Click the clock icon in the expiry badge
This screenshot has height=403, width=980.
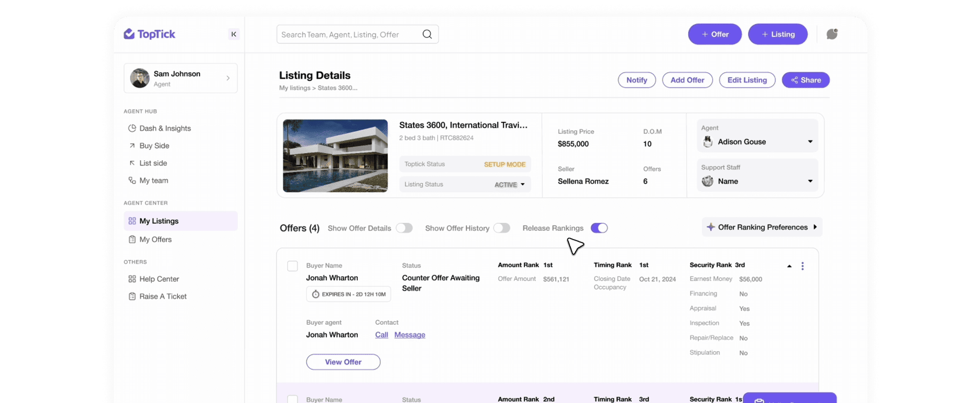[316, 294]
